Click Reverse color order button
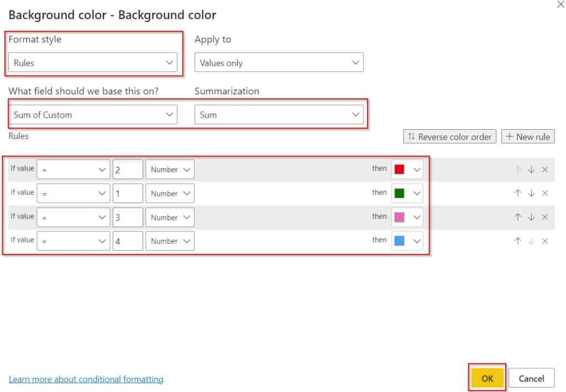The image size is (566, 392). (449, 137)
